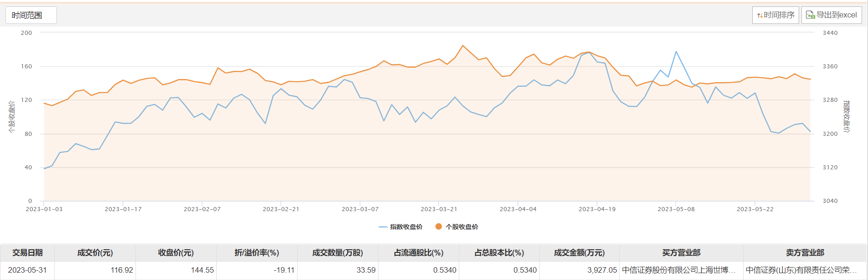Image resolution: width=868 pixels, height=280 pixels.
Task: Click the buyer cell 中信证券股份有限公司上海世博…
Action: pos(681,270)
